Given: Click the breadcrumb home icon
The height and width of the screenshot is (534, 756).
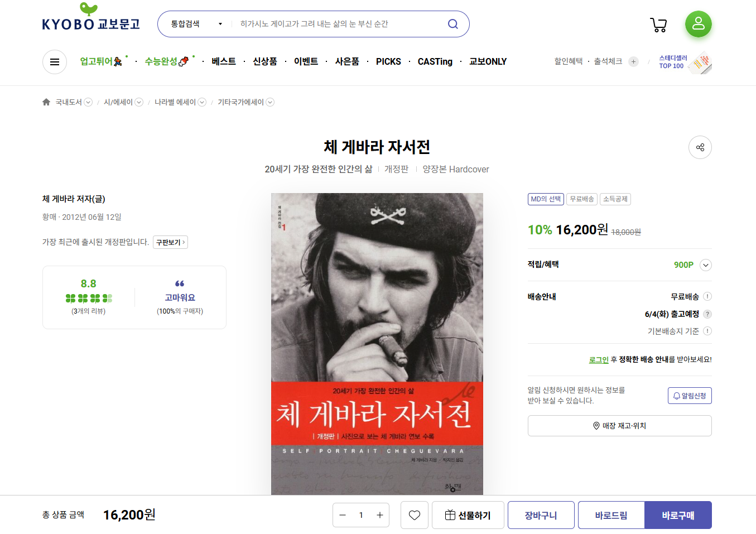Looking at the screenshot, I should click(46, 102).
